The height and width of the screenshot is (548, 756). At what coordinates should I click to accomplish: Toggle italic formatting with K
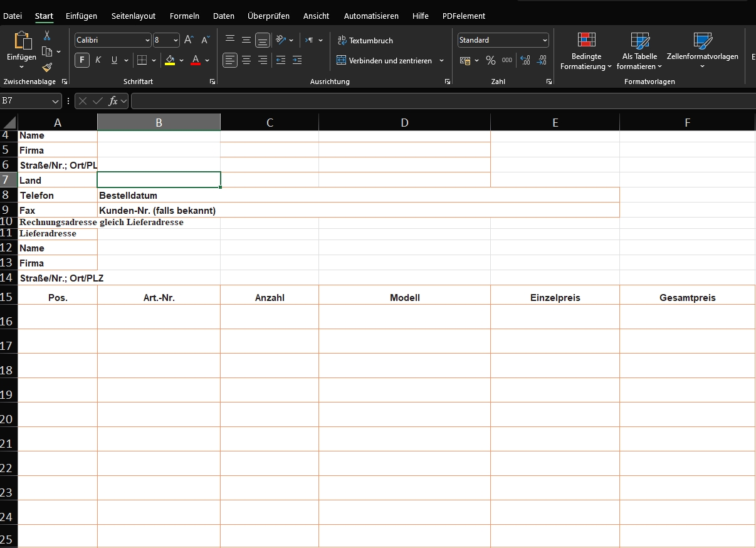pyautogui.click(x=97, y=60)
